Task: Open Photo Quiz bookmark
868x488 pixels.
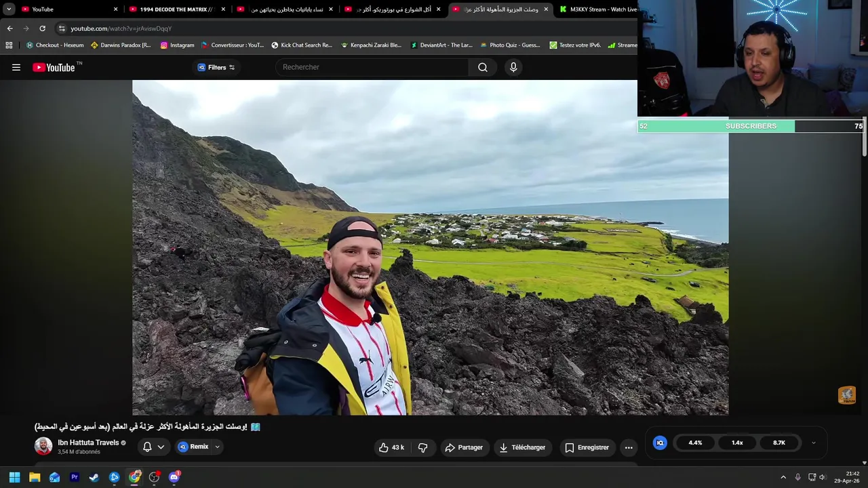Action: (510, 45)
